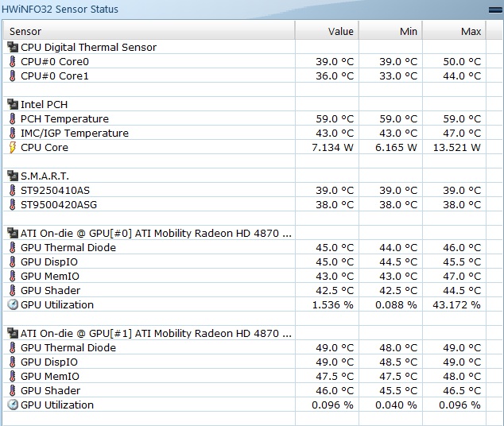Click the 6.165 W min value
The width and height of the screenshot is (504, 426).
pos(397,148)
